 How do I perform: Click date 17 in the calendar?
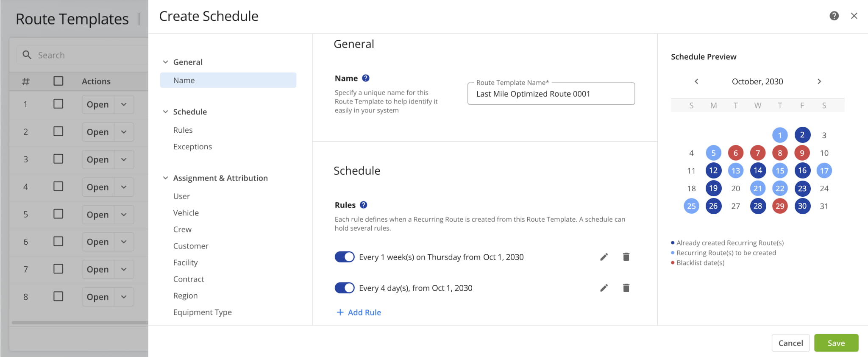pyautogui.click(x=824, y=170)
